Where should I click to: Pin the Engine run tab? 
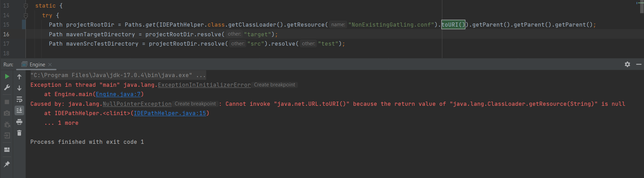pos(7,164)
